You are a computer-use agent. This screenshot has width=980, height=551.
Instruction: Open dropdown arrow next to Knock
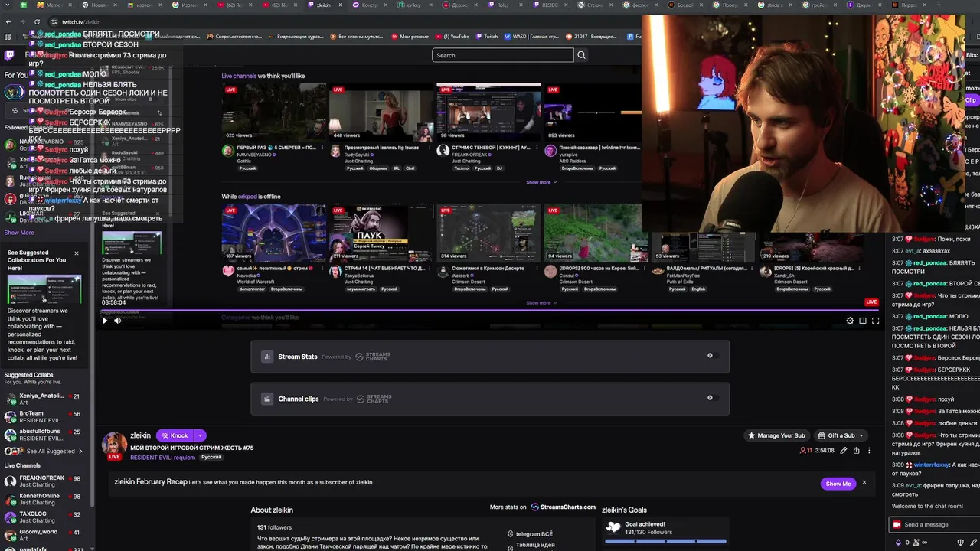click(x=201, y=435)
